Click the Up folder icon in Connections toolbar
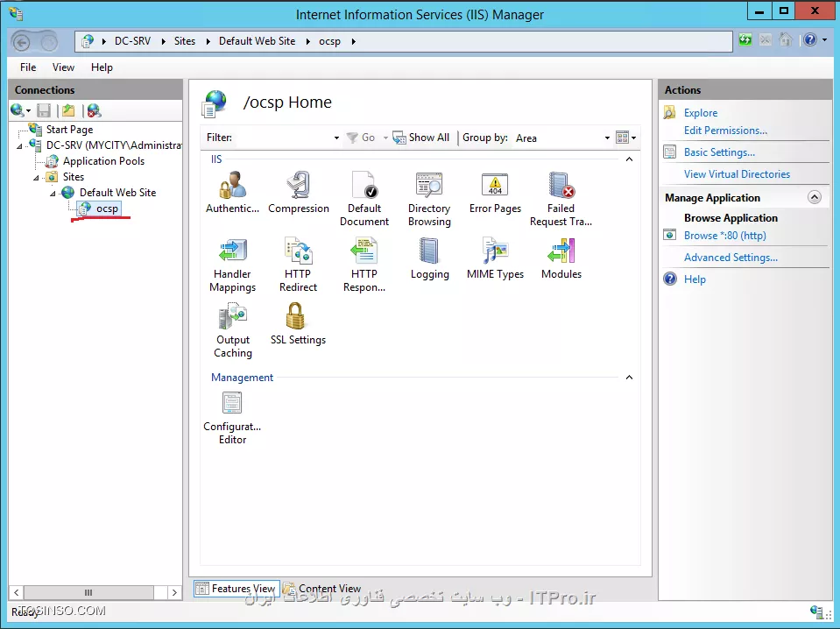840x629 pixels. click(x=68, y=110)
